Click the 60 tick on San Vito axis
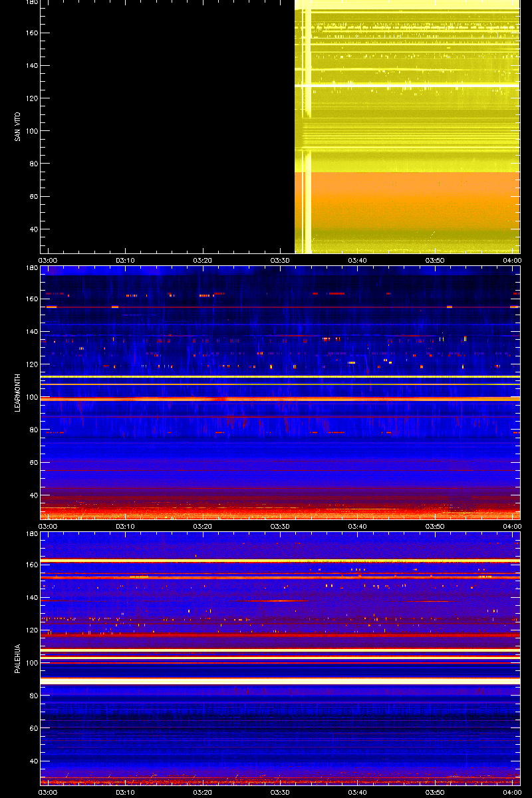 coord(33,197)
